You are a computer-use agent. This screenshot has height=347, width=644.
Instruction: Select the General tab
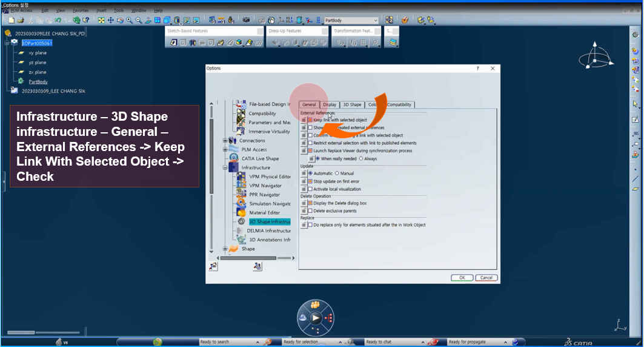(x=309, y=105)
